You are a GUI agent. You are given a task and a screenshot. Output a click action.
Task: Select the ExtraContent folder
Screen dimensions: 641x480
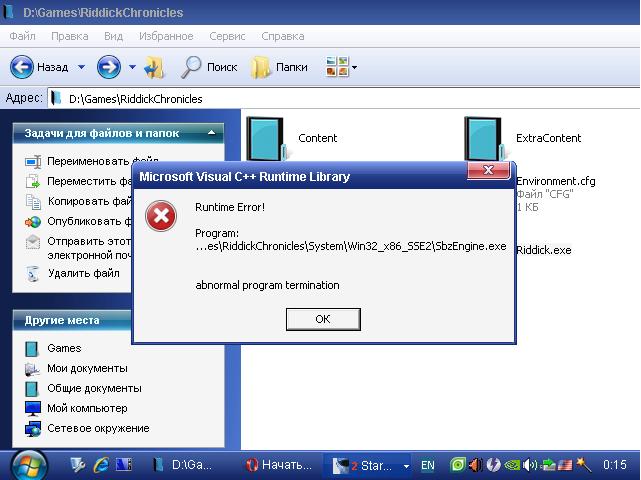(523, 138)
